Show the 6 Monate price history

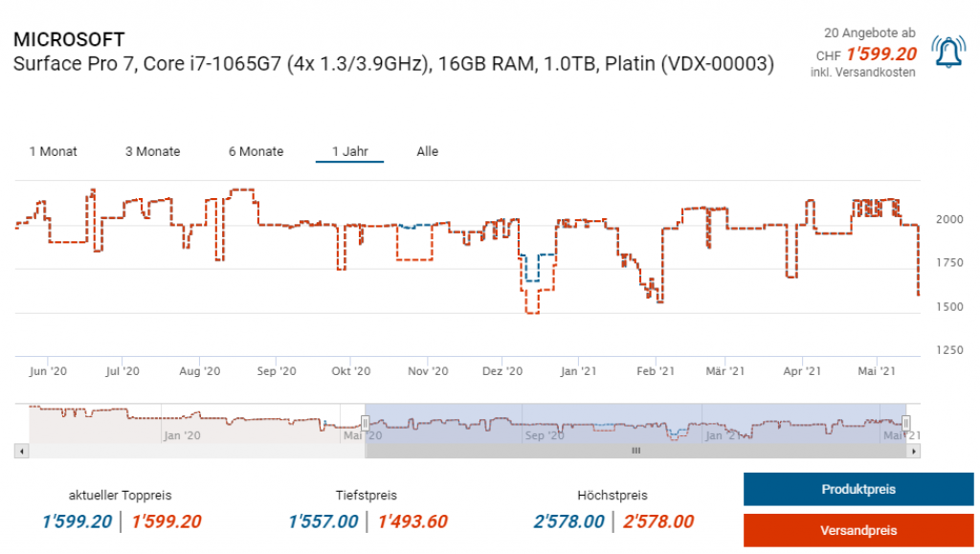256,151
